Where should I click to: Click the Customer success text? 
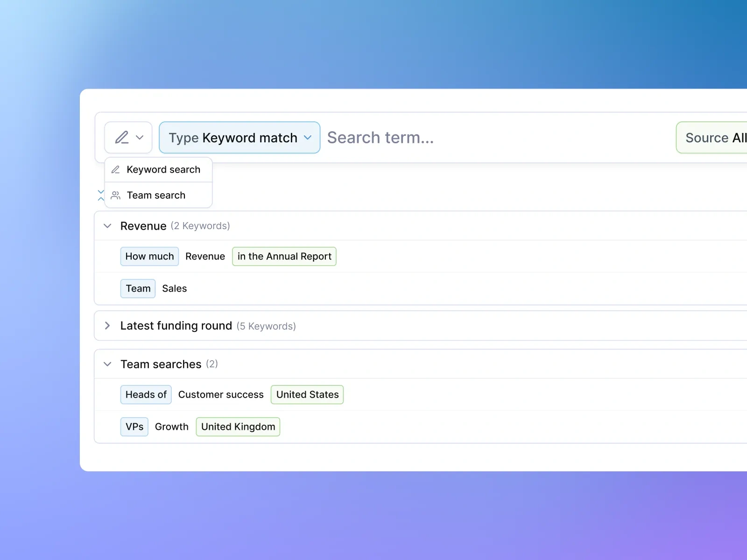click(221, 394)
